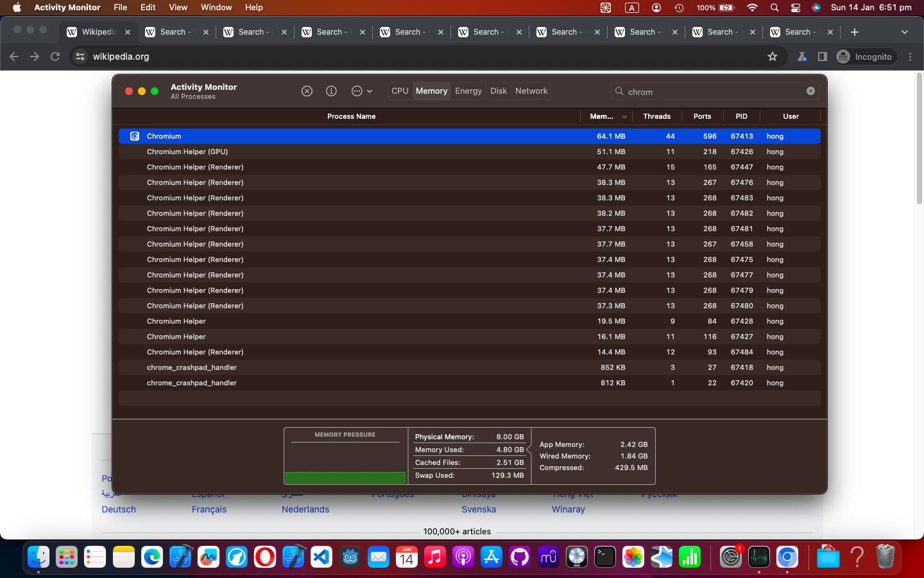Click the stop process icon in Activity Monitor

coord(307,91)
